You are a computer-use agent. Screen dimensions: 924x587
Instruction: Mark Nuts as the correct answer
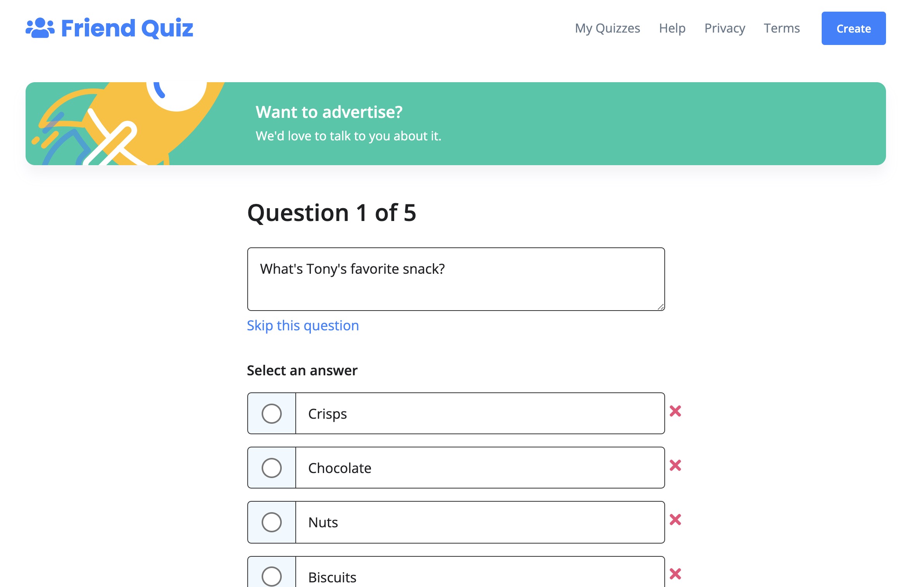pyautogui.click(x=271, y=522)
